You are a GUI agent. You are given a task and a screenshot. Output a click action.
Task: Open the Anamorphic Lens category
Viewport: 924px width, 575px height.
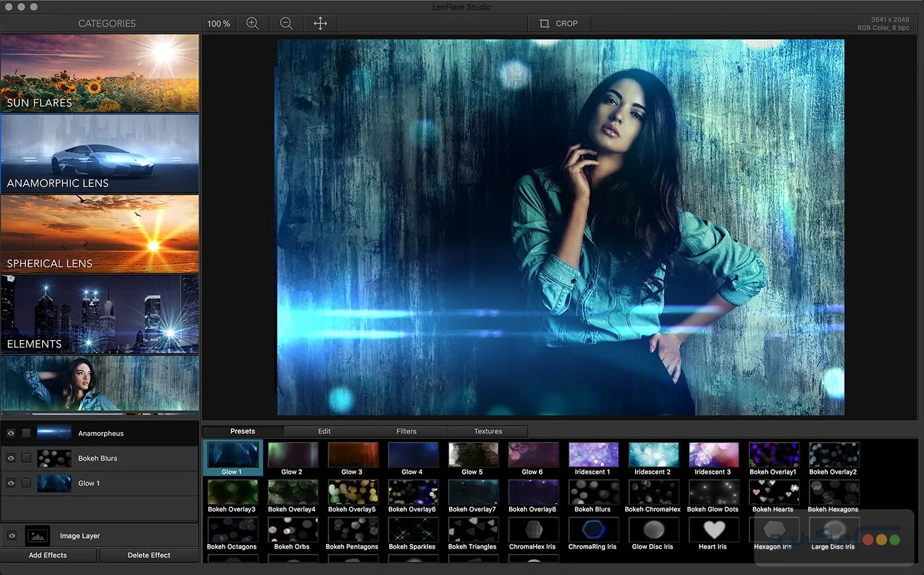(99, 154)
